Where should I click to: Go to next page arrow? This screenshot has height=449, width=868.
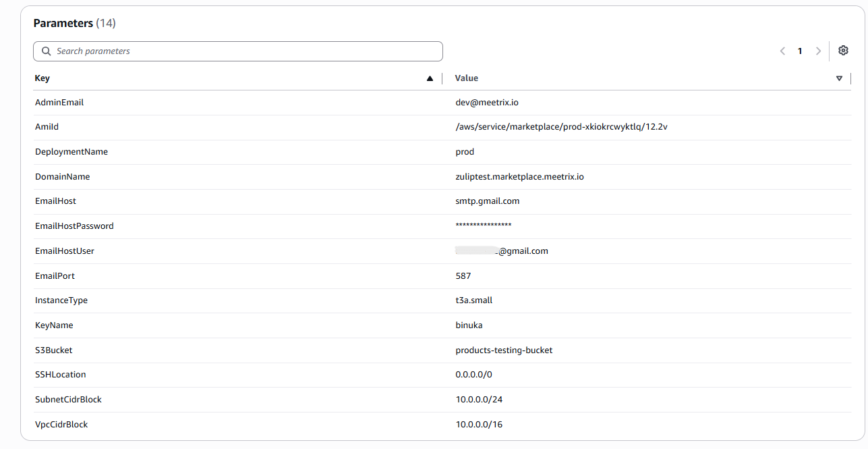click(818, 51)
